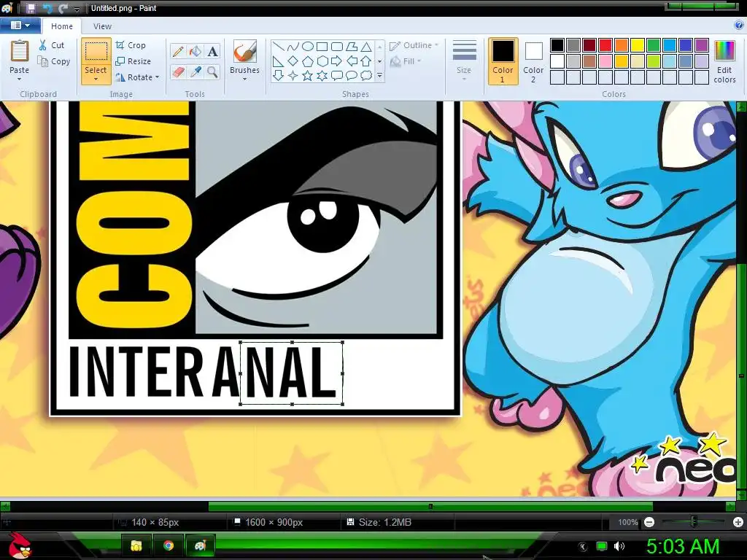
Task: Click the Redo arrow in title bar
Action: pyautogui.click(x=63, y=8)
